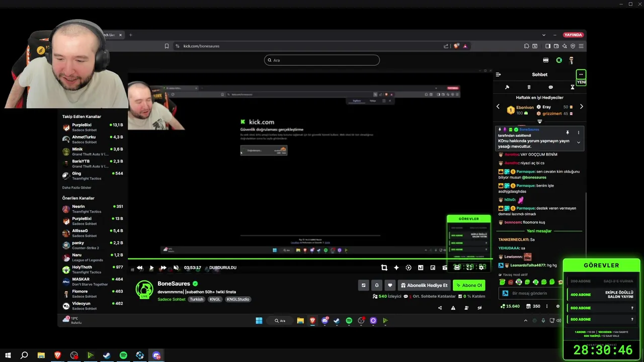Open the PurpleBixi followed channel with 13,1 B viewers
This screenshot has height=362, width=644.
tap(93, 127)
